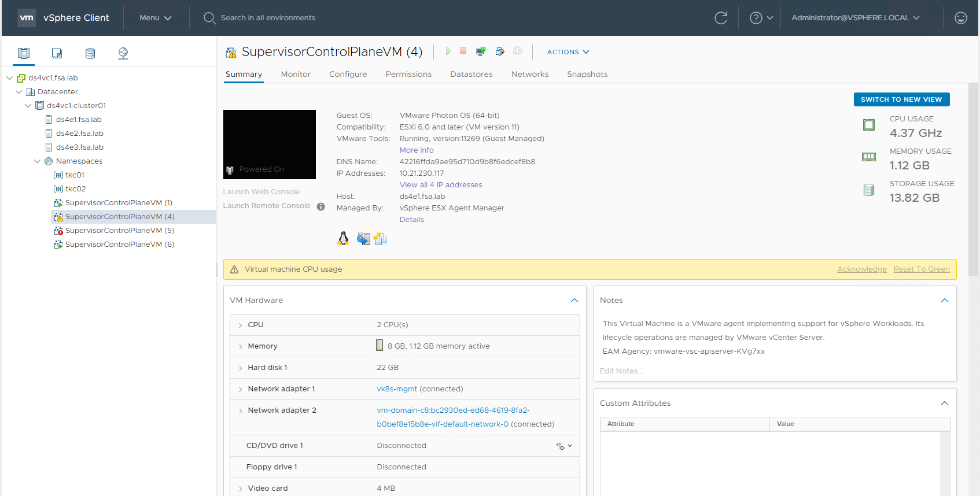Click the CPU usage warning triangle icon
This screenshot has height=496, width=980.
coord(234,269)
